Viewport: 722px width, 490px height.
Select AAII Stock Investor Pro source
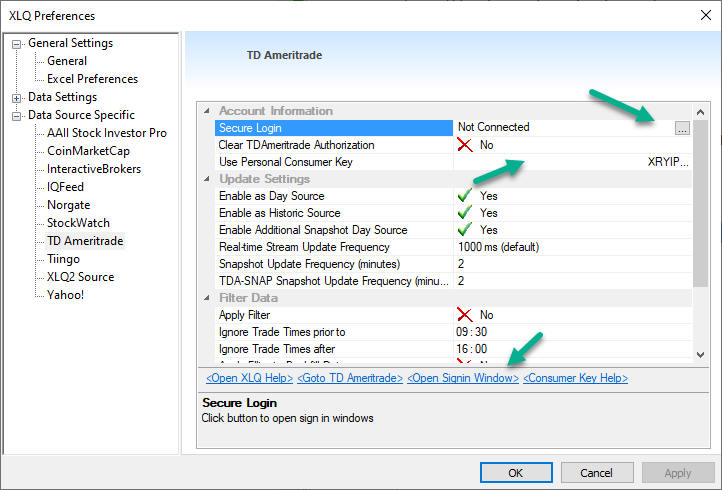[x=107, y=133]
